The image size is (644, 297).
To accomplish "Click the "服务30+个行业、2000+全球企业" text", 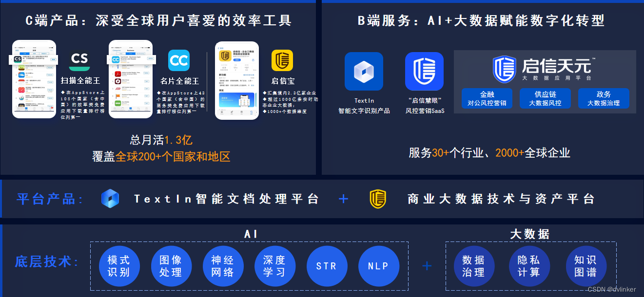I will [x=489, y=153].
